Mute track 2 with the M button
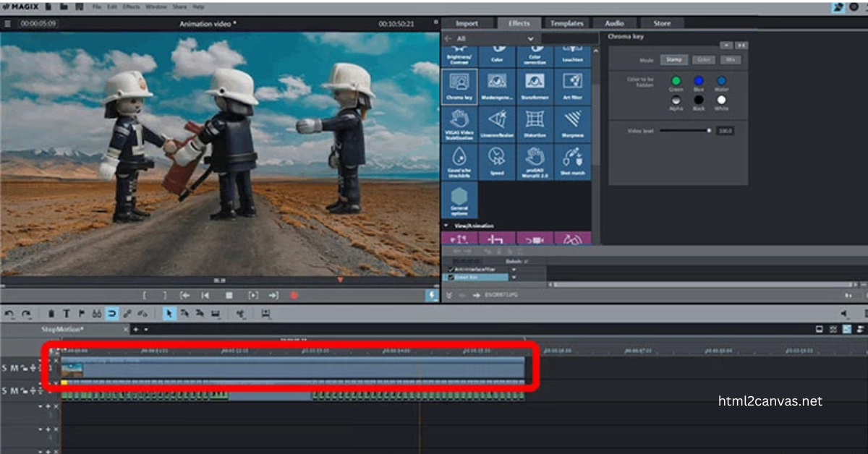The image size is (868, 454). [14, 390]
